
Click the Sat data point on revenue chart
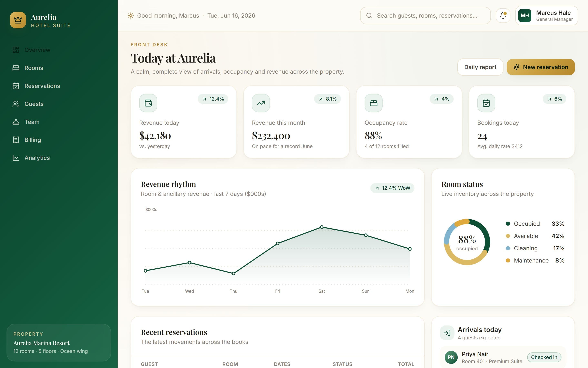click(x=322, y=227)
